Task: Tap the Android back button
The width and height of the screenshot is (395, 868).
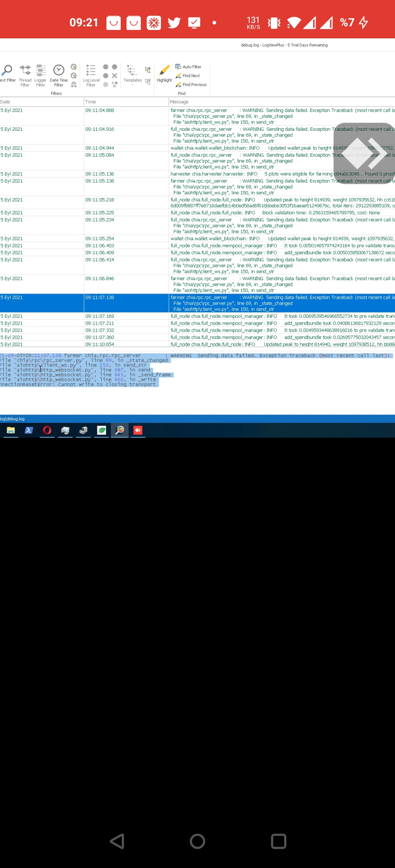Action: (117, 841)
